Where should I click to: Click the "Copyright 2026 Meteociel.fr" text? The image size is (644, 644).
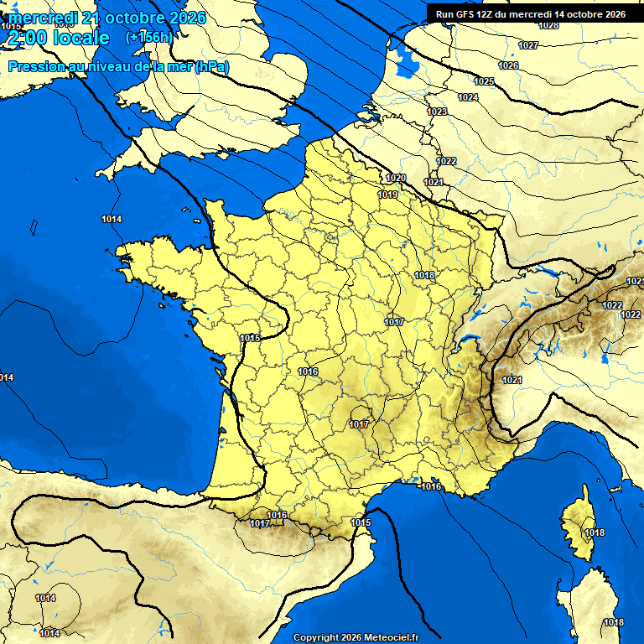pyautogui.click(x=356, y=637)
